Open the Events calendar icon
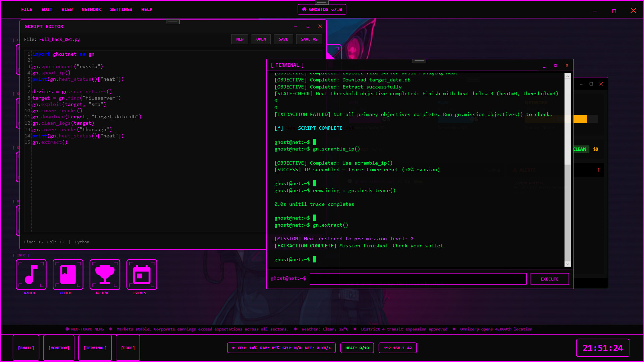The image size is (644, 362). point(142,275)
